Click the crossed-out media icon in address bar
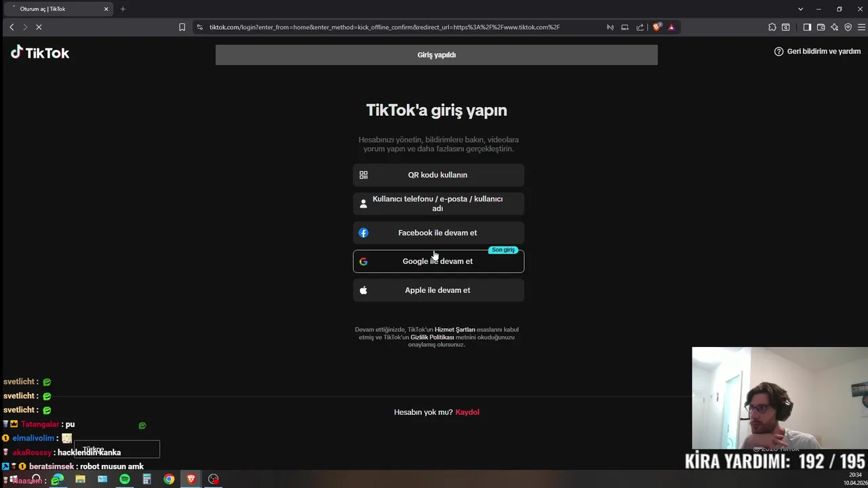The width and height of the screenshot is (868, 488). tap(610, 27)
